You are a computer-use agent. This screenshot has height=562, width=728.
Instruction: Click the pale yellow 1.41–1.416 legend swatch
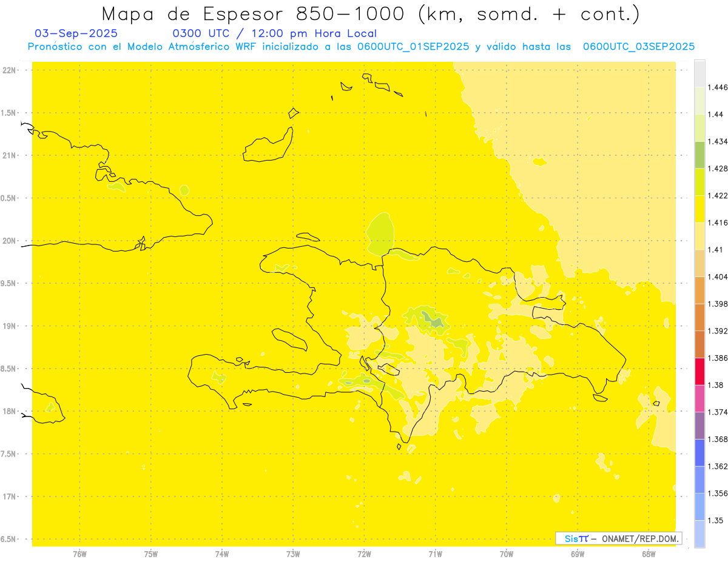[699, 236]
